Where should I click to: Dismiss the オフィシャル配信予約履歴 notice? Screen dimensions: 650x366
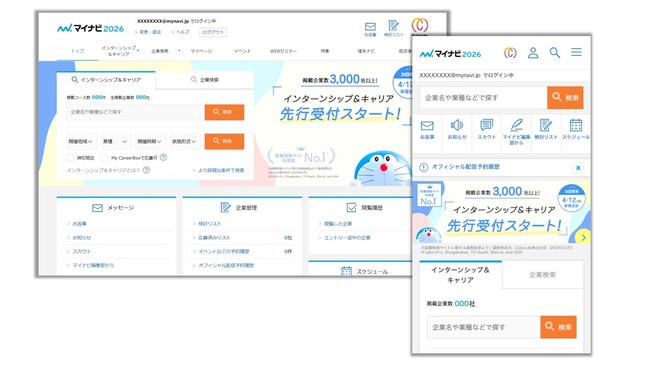578,168
